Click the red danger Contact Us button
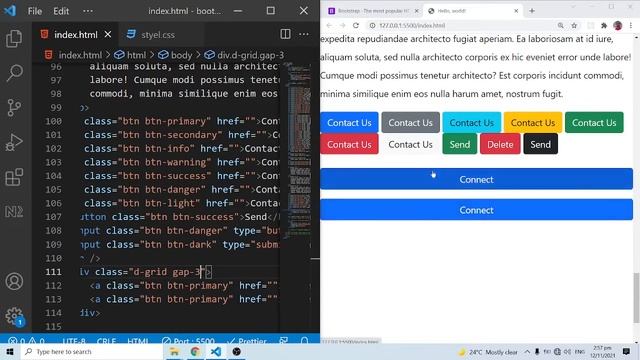640x360 pixels. pyautogui.click(x=349, y=144)
